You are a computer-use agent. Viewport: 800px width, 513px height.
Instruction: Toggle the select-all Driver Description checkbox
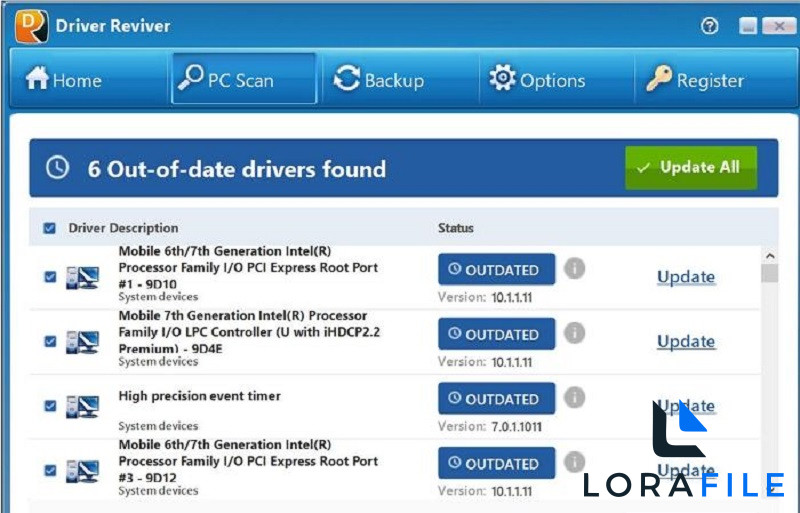[x=49, y=228]
